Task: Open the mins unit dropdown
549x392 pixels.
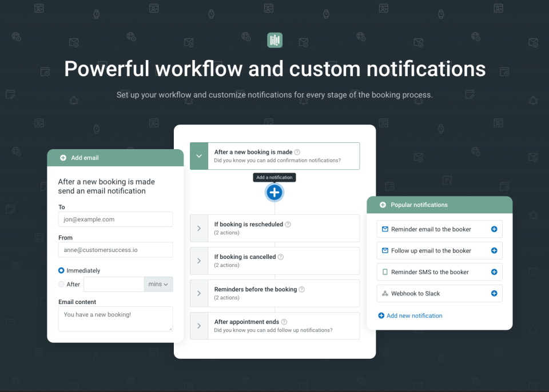Action: point(158,284)
